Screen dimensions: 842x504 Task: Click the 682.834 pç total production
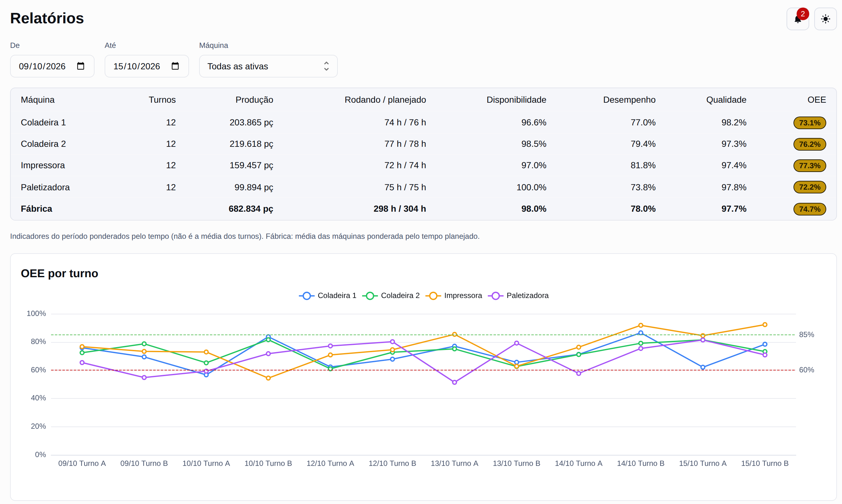coord(251,209)
